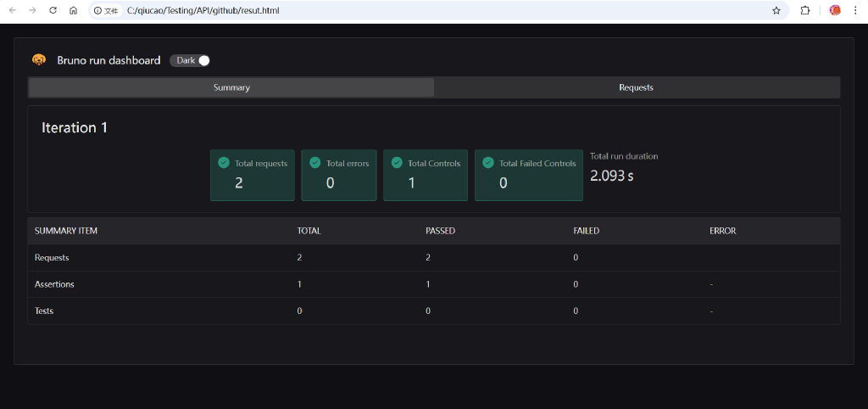Reload the page with refresh icon
The height and width of the screenshot is (409, 868).
point(53,11)
